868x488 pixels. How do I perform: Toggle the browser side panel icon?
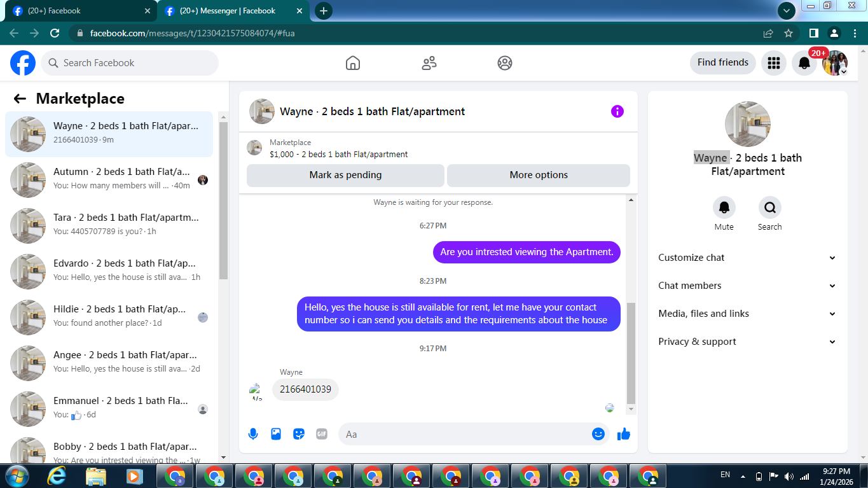point(813,33)
